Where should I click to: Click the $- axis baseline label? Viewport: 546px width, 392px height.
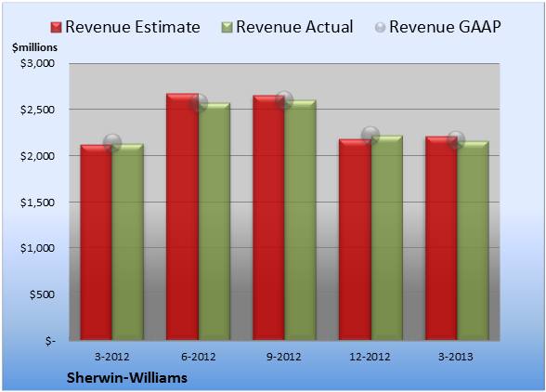tap(50, 341)
